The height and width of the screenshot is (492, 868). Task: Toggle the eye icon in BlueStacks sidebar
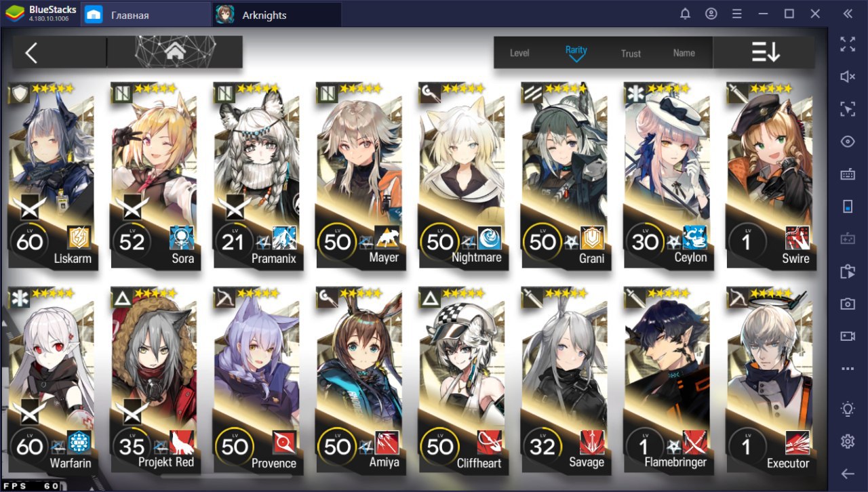point(848,142)
